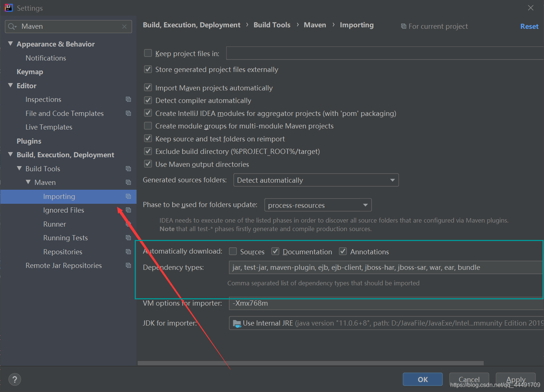Open Phase to be used for folders update dropdown

(318, 205)
